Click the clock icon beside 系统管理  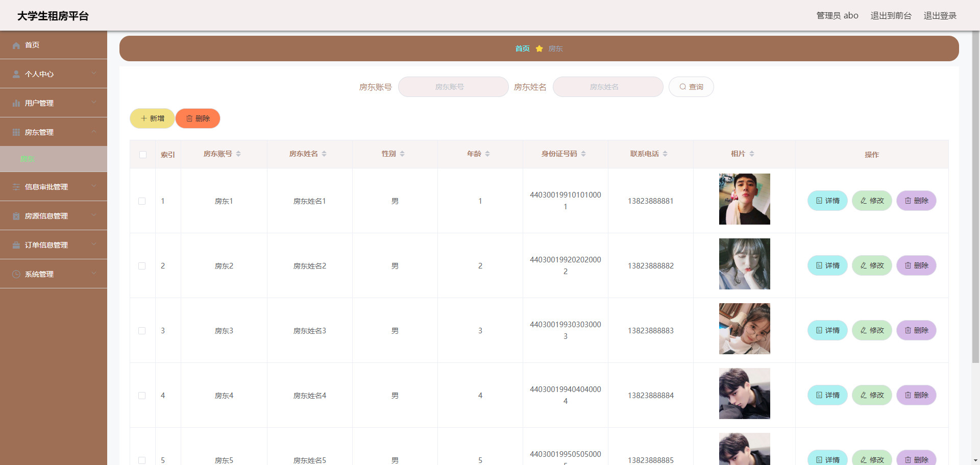16,275
